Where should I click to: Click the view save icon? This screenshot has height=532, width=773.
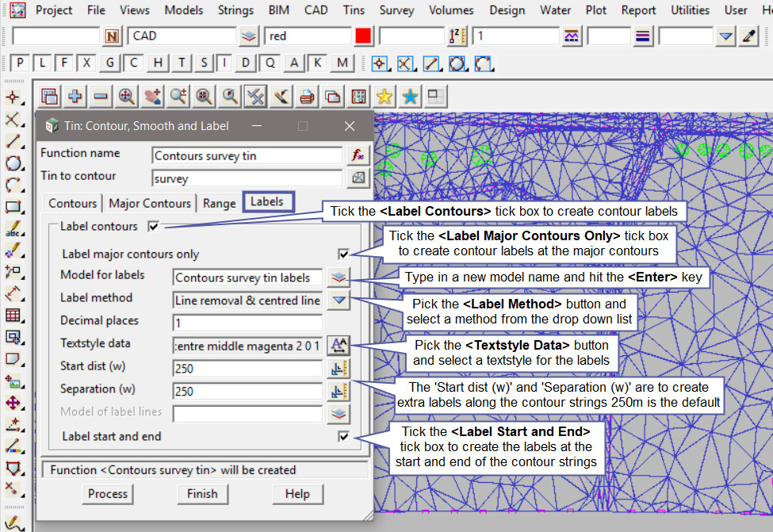pos(49,96)
